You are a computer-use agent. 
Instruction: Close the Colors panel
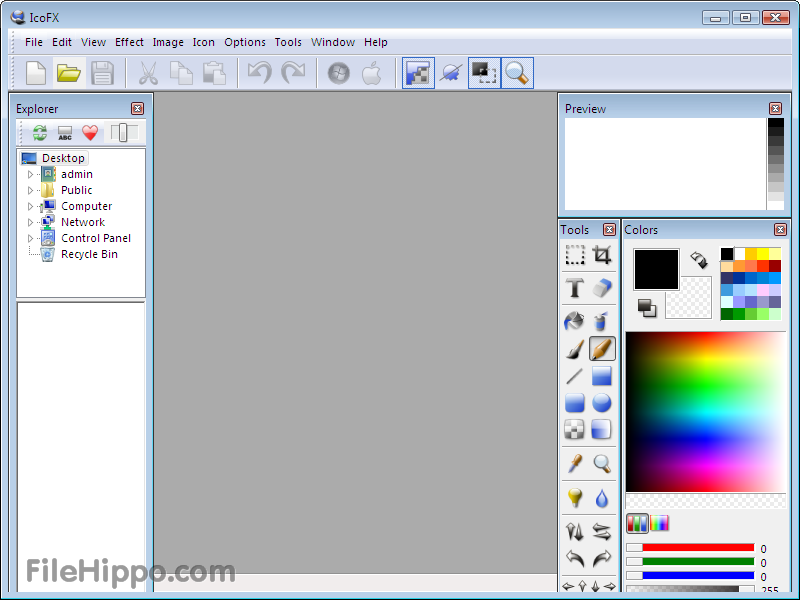(x=780, y=230)
